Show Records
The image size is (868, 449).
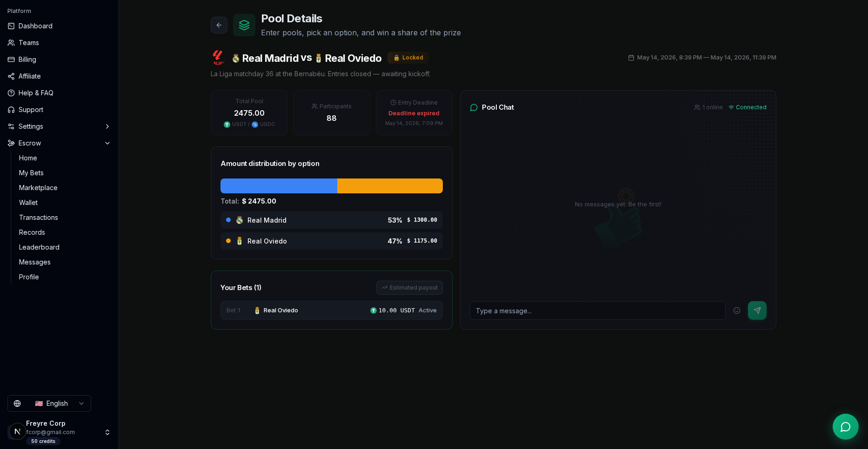tap(32, 232)
